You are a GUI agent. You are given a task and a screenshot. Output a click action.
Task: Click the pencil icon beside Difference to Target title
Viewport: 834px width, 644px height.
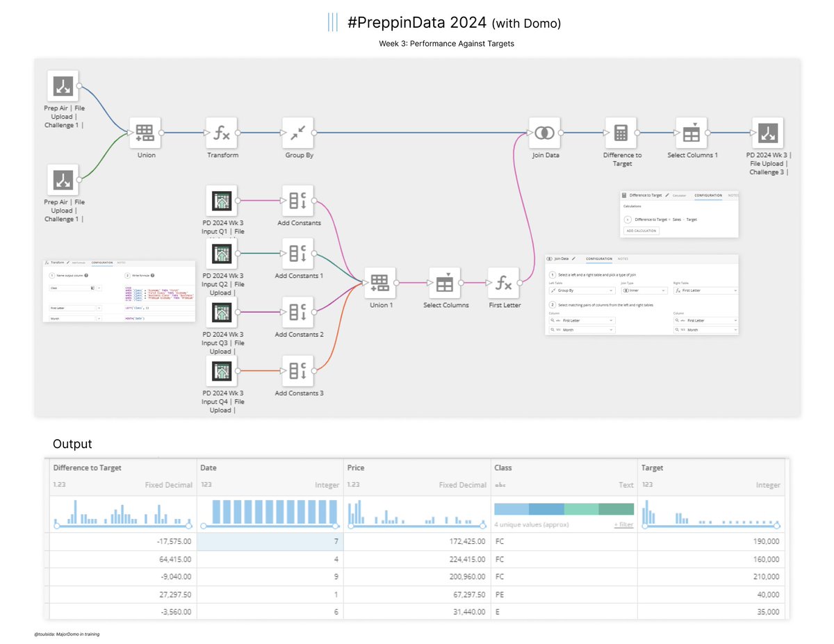click(667, 195)
